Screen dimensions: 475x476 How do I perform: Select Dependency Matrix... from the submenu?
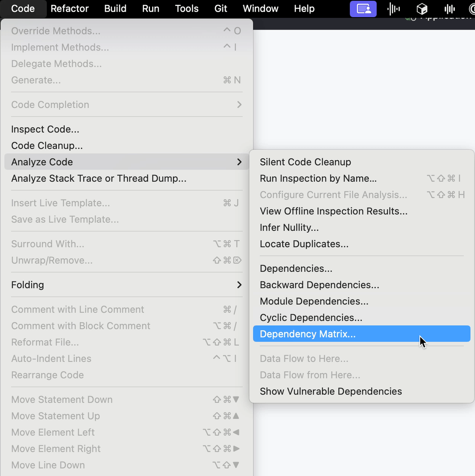pos(308,334)
